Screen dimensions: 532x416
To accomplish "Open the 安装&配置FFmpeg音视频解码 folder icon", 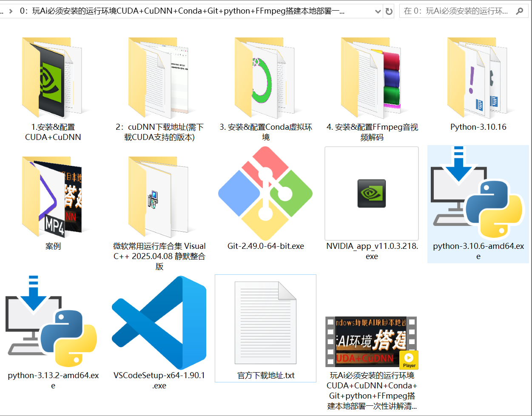I will (x=371, y=77).
